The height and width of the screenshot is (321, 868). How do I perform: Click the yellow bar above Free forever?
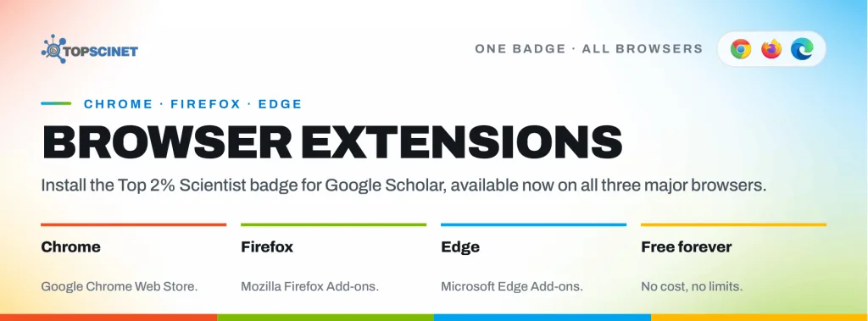(733, 224)
